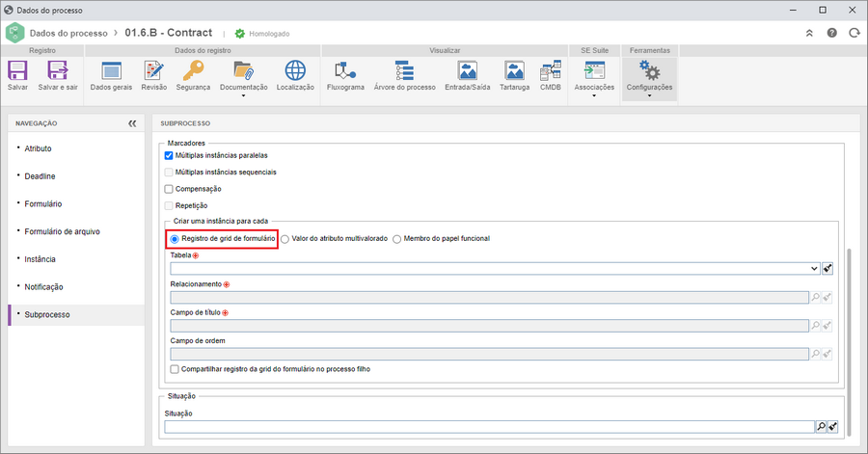868x454 pixels.
Task: Open Segurança key icon
Action: [x=193, y=70]
